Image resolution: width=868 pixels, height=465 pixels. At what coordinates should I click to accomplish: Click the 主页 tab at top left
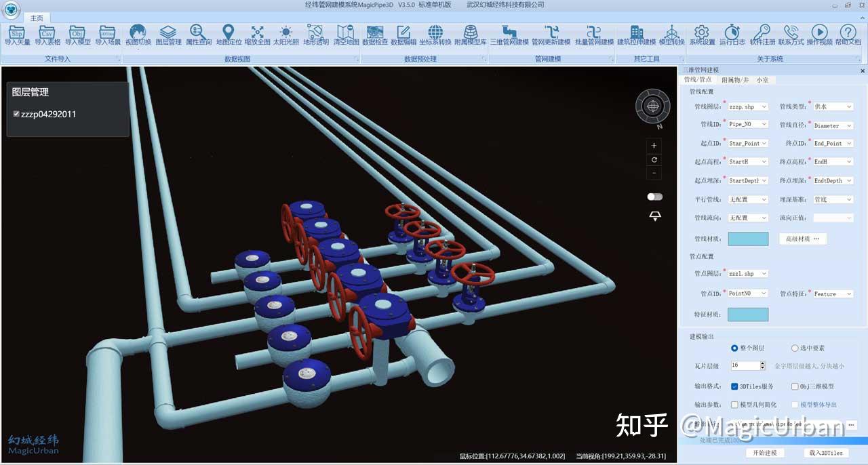click(x=37, y=18)
